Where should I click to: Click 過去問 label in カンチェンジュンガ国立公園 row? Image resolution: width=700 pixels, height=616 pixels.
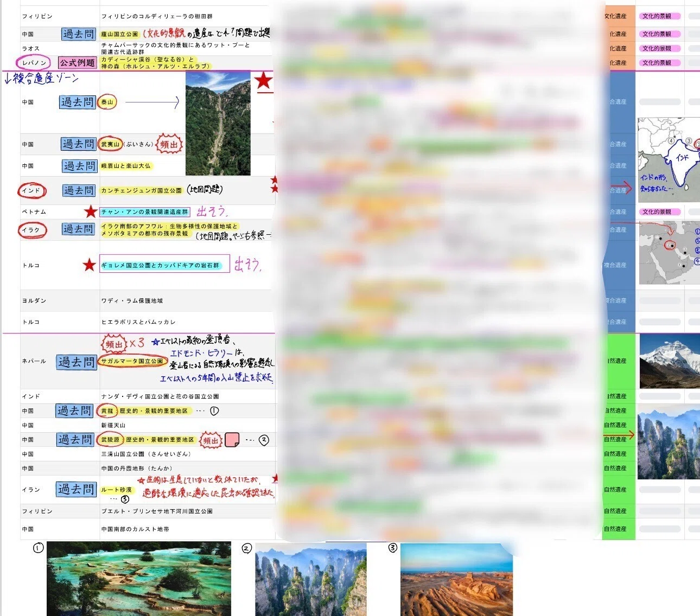(79, 190)
